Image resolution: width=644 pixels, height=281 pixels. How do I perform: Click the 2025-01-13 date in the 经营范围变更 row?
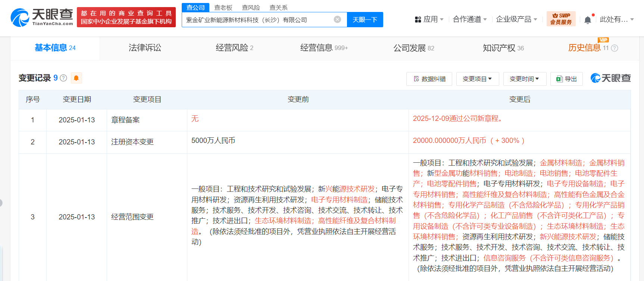[x=77, y=217]
